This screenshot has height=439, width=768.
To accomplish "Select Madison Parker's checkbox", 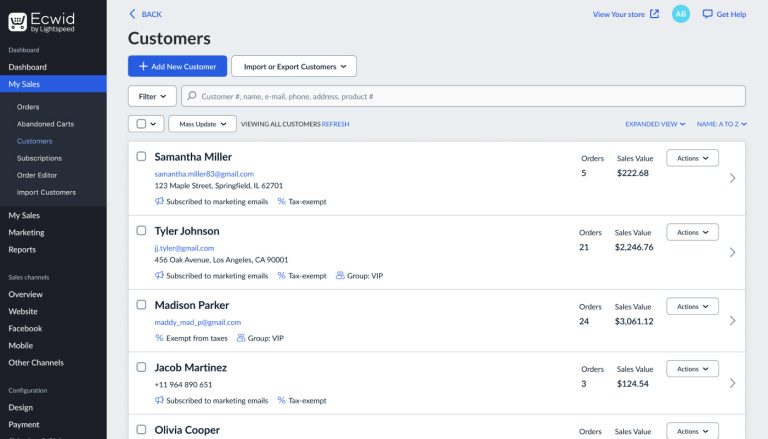I will point(141,305).
